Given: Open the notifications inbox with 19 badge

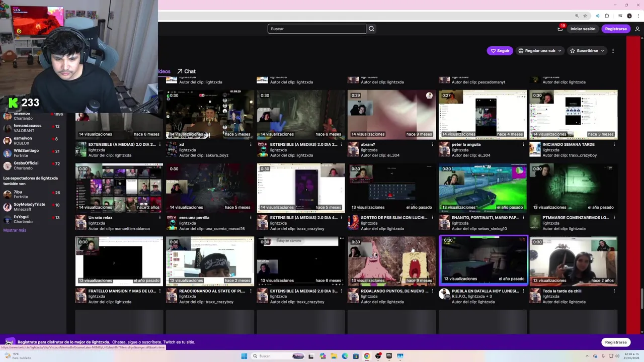Looking at the screenshot, I should point(560,29).
